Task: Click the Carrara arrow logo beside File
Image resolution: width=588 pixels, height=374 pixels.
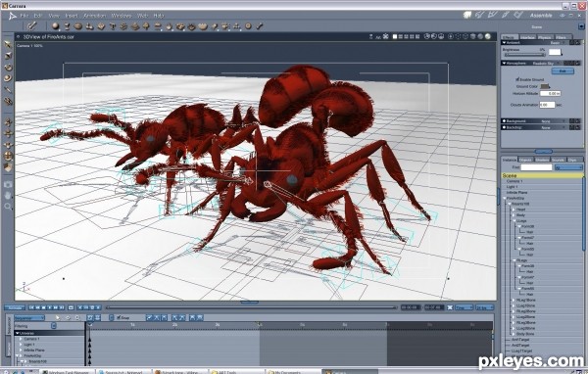Action: [x=13, y=16]
